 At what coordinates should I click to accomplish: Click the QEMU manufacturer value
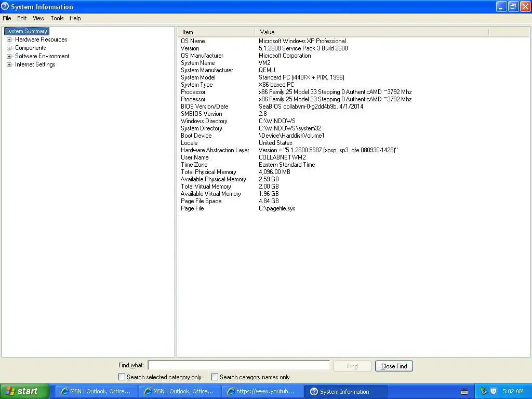pos(267,70)
